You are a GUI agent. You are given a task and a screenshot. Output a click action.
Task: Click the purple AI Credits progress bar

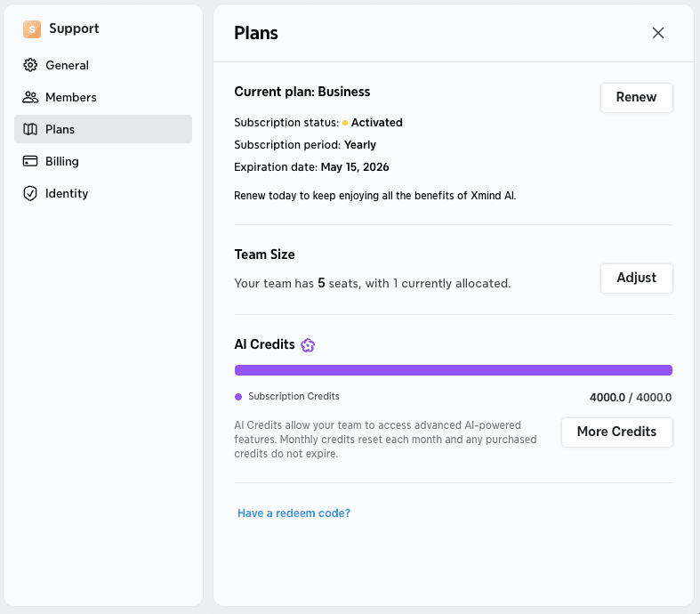(453, 370)
